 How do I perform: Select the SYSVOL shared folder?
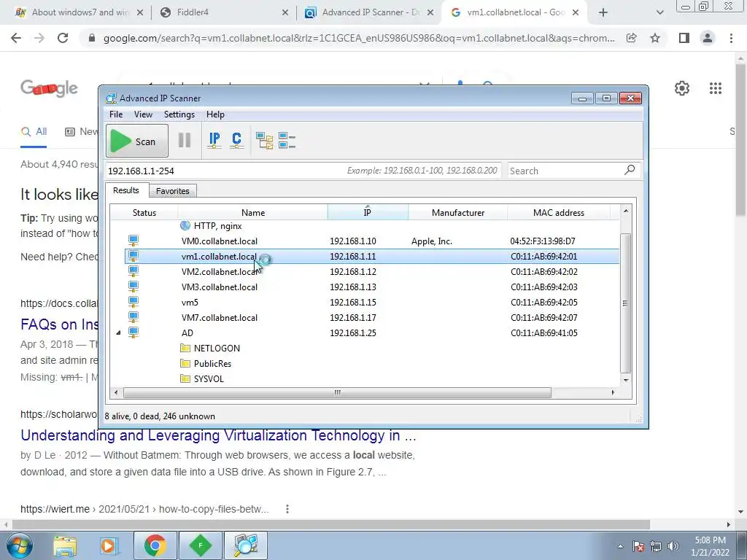[209, 378]
